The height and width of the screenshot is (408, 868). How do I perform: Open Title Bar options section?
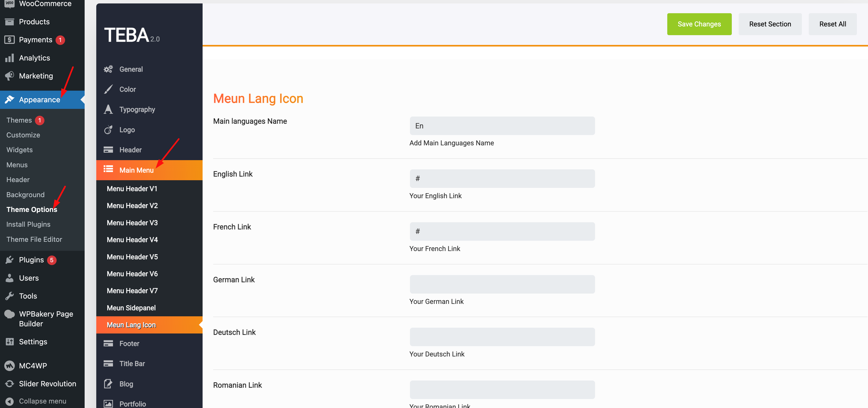(x=149, y=364)
